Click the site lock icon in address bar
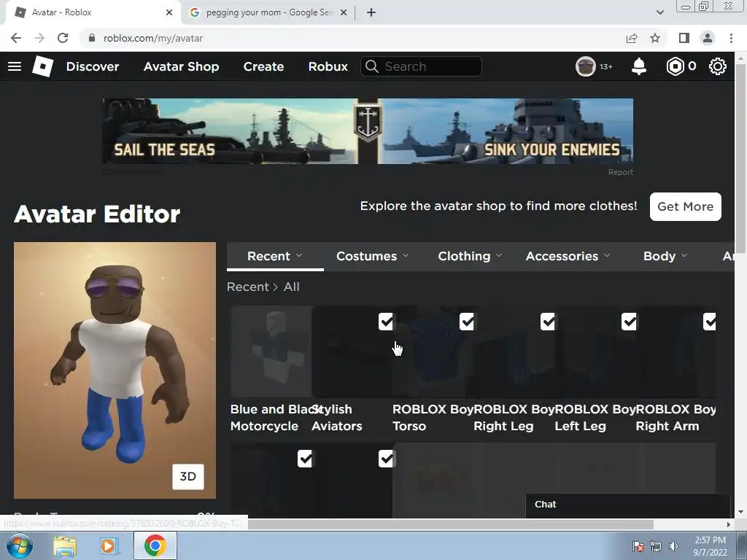The image size is (747, 560). click(x=91, y=38)
